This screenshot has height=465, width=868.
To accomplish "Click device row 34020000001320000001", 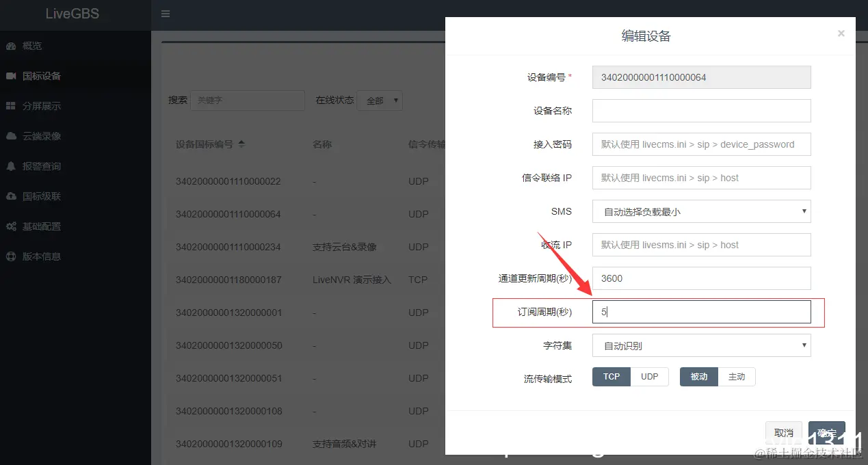I will pyautogui.click(x=228, y=313).
